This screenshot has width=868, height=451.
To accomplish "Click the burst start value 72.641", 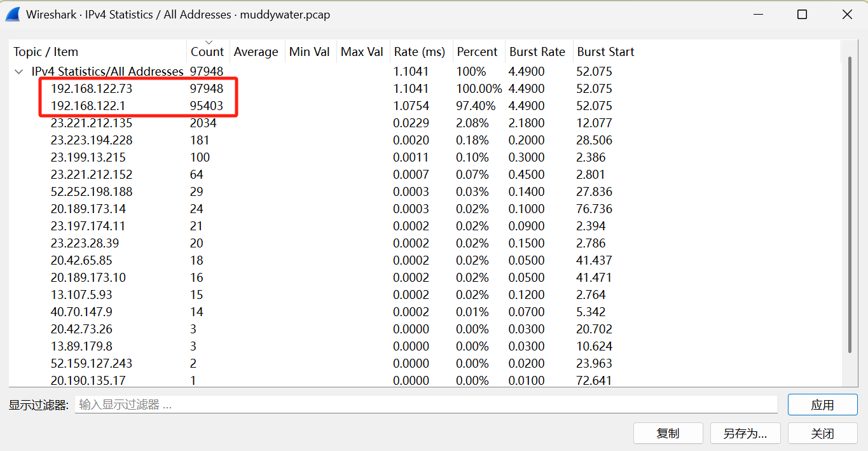I will (595, 380).
